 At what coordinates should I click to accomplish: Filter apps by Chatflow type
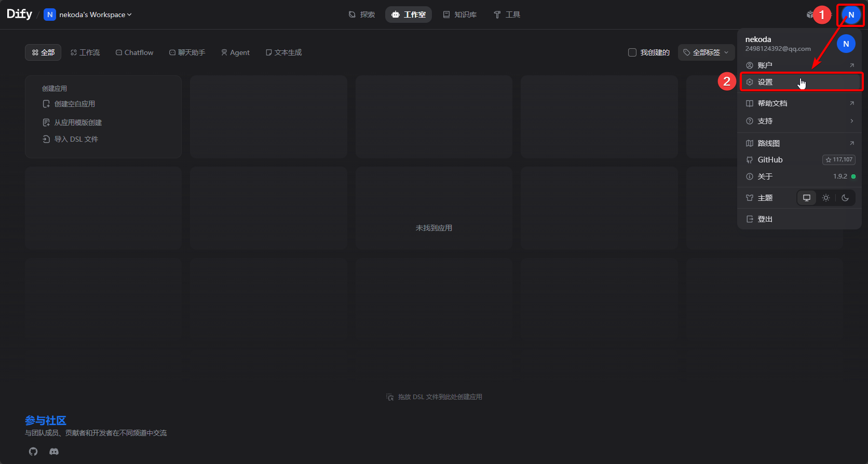click(134, 52)
